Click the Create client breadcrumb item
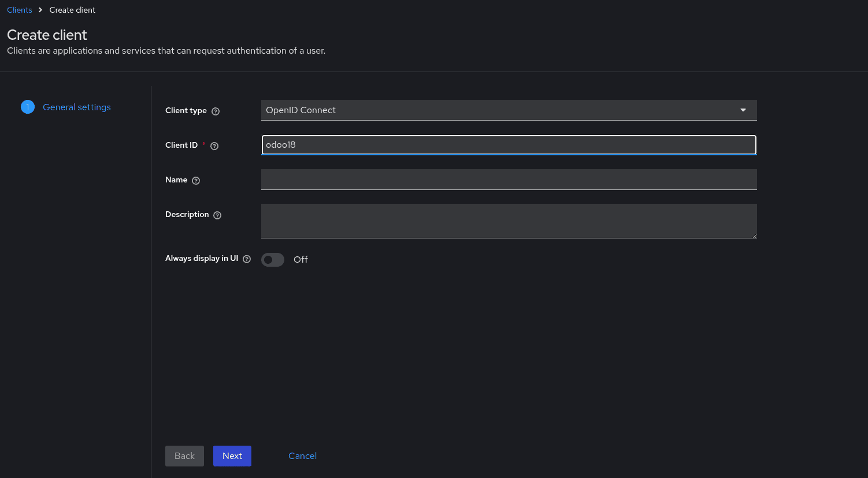The image size is (868, 478). [x=72, y=9]
